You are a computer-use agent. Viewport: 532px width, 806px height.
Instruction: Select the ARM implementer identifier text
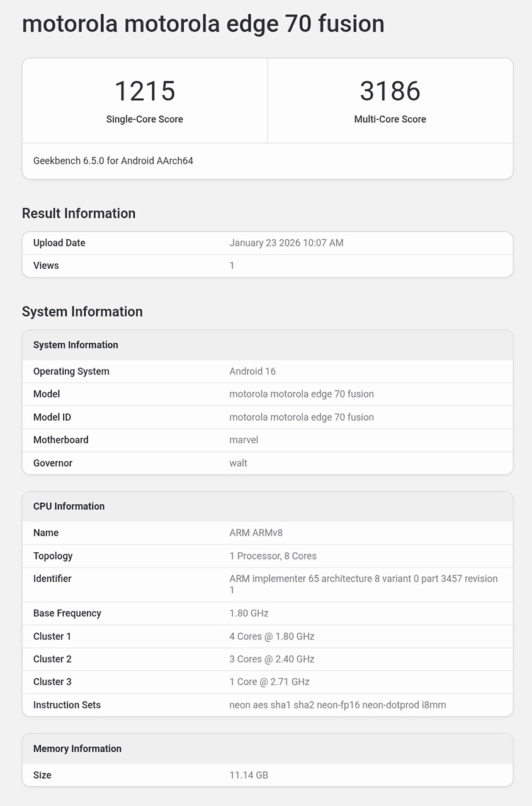click(x=363, y=579)
